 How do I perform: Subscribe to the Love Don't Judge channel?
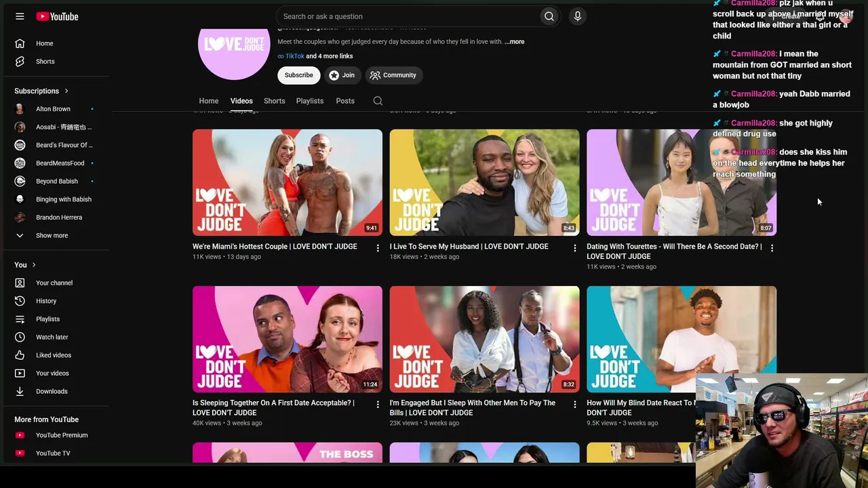coord(299,75)
